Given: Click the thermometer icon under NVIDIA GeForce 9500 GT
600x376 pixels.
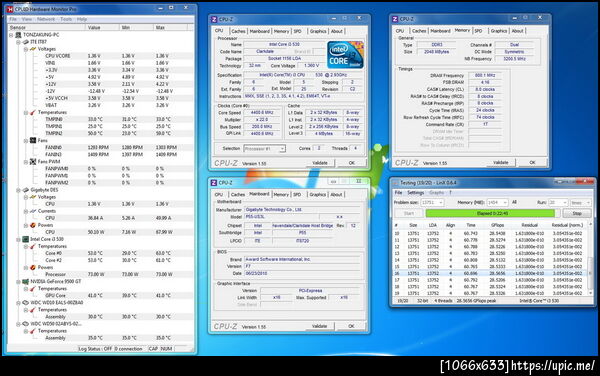Looking at the screenshot, I should point(33,289).
